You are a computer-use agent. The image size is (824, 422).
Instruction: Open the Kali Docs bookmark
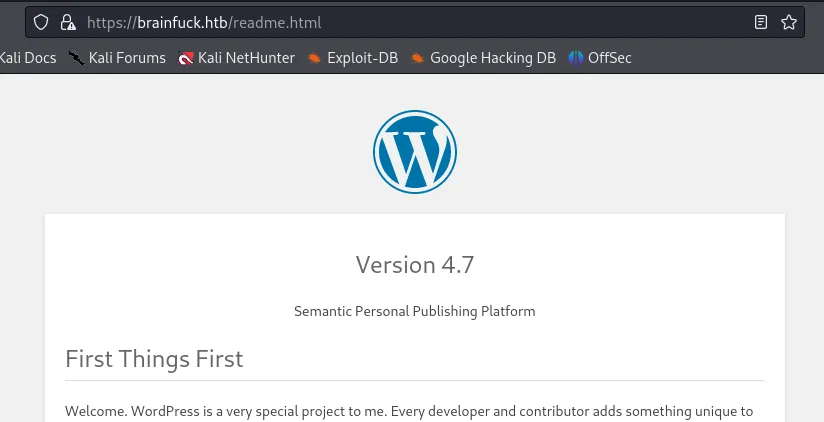tap(28, 58)
